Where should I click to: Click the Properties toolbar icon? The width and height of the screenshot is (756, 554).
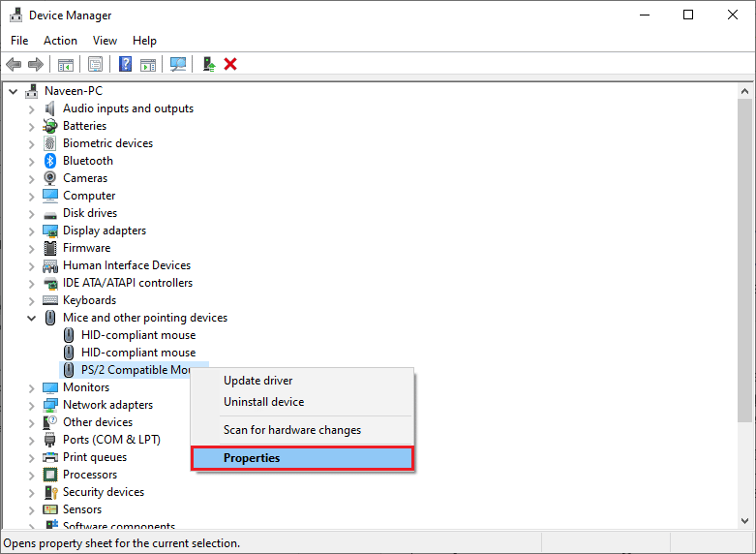point(95,64)
